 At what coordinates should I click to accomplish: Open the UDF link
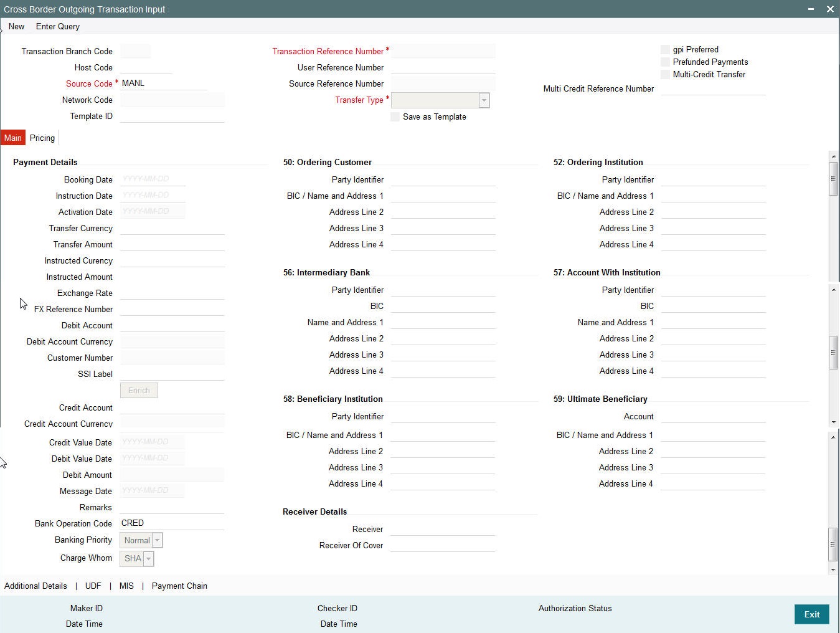93,586
